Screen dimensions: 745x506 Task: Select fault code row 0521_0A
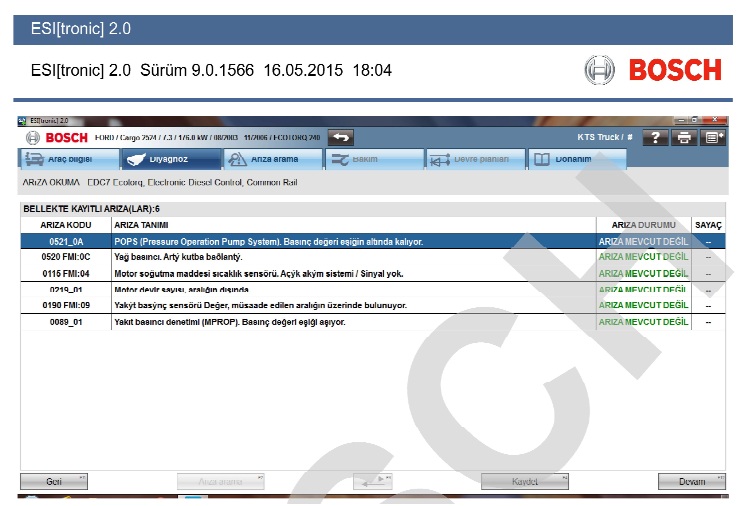click(x=373, y=241)
